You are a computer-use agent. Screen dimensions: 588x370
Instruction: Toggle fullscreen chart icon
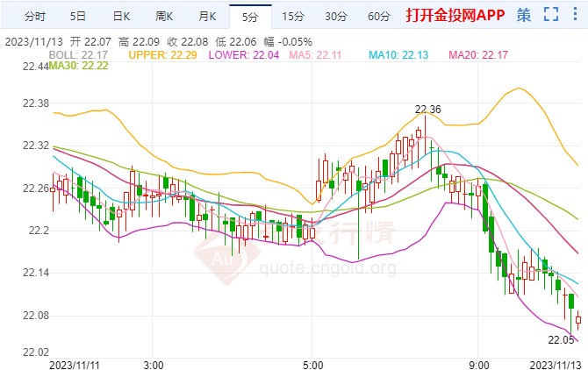pos(551,15)
